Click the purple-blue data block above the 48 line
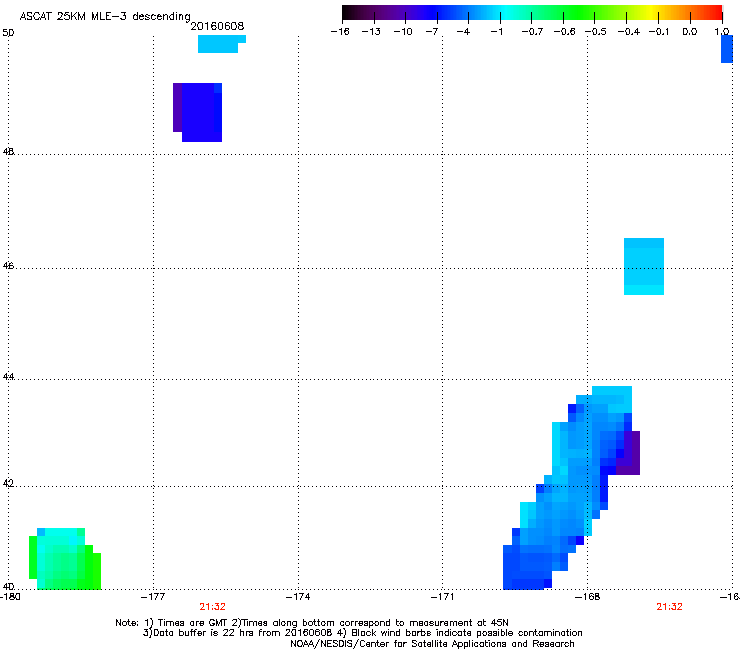 (x=198, y=112)
